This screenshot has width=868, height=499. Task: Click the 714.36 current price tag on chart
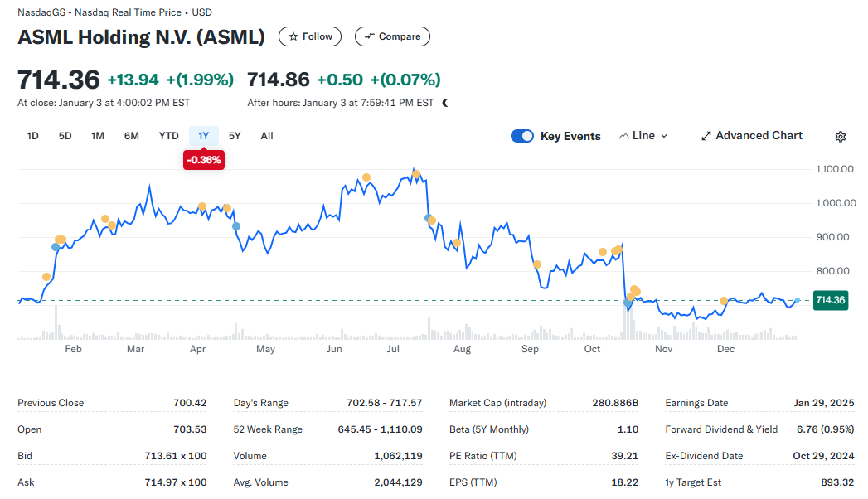point(831,300)
